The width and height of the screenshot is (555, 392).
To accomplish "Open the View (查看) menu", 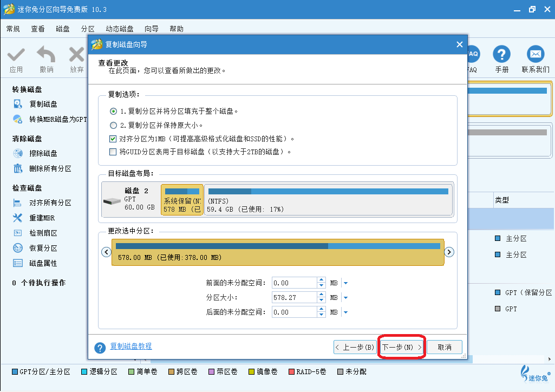I will tap(38, 29).
